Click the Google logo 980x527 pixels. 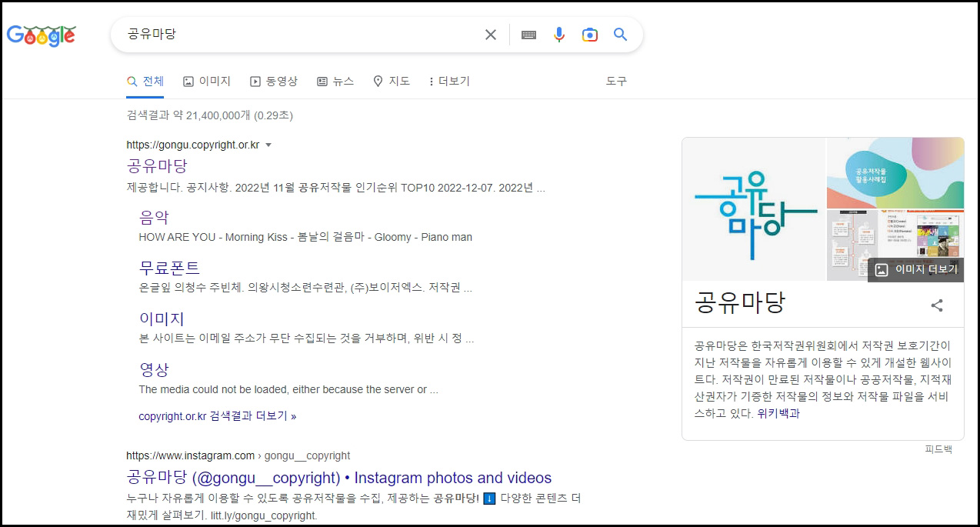(x=41, y=35)
